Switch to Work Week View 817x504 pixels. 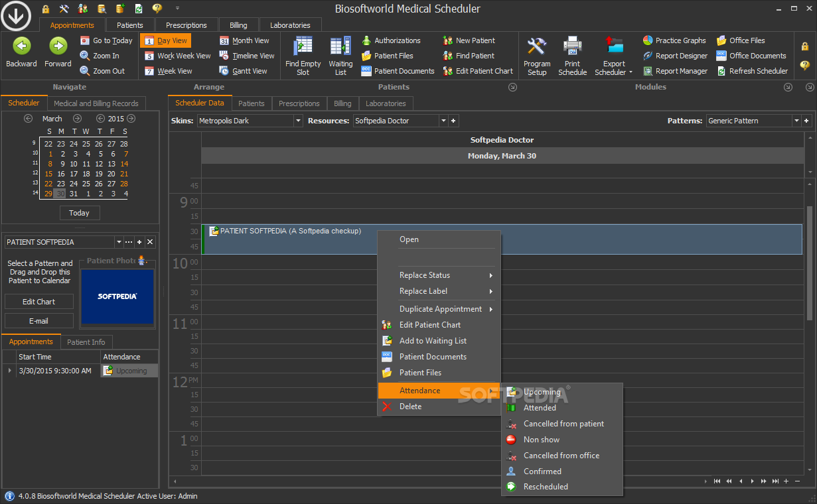[x=177, y=56]
